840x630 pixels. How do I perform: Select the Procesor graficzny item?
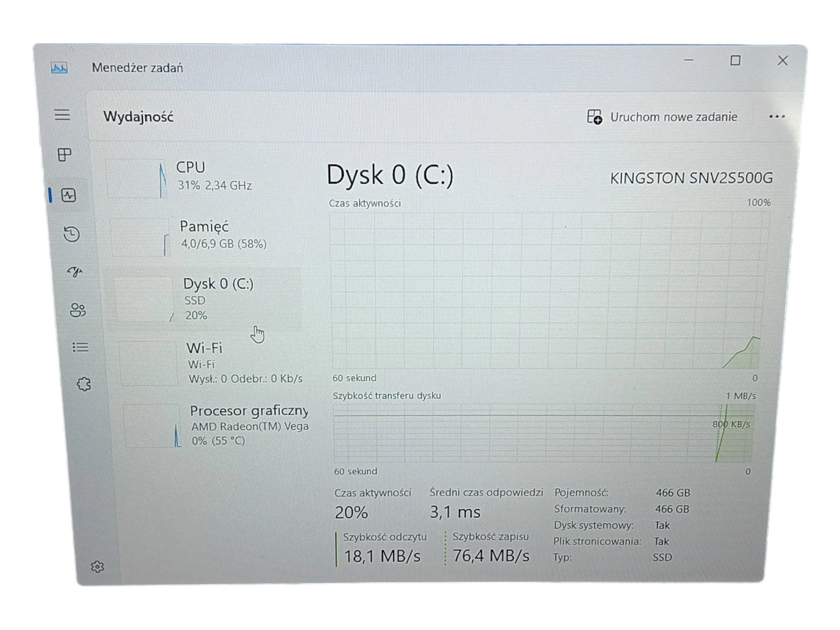217,425
